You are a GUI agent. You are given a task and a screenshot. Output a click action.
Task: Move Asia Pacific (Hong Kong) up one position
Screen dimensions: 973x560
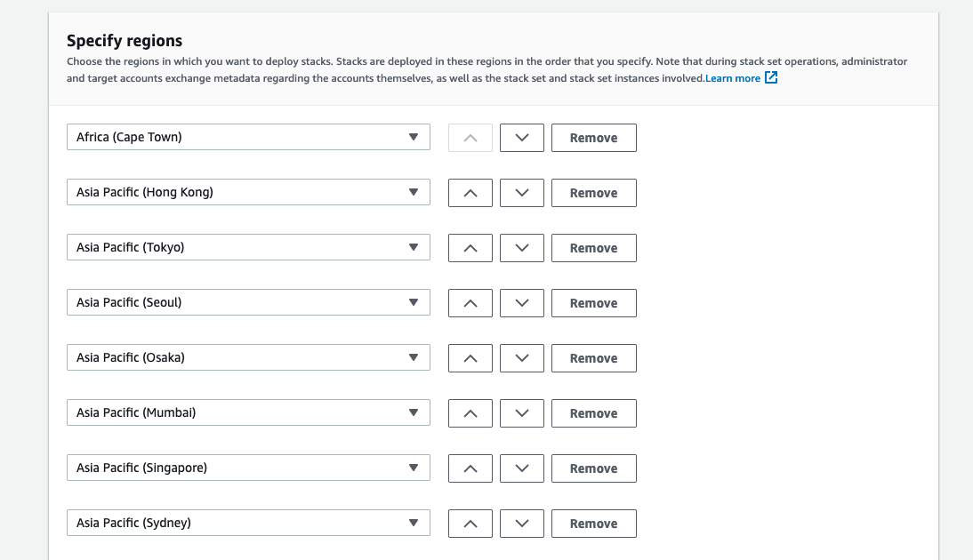point(470,192)
